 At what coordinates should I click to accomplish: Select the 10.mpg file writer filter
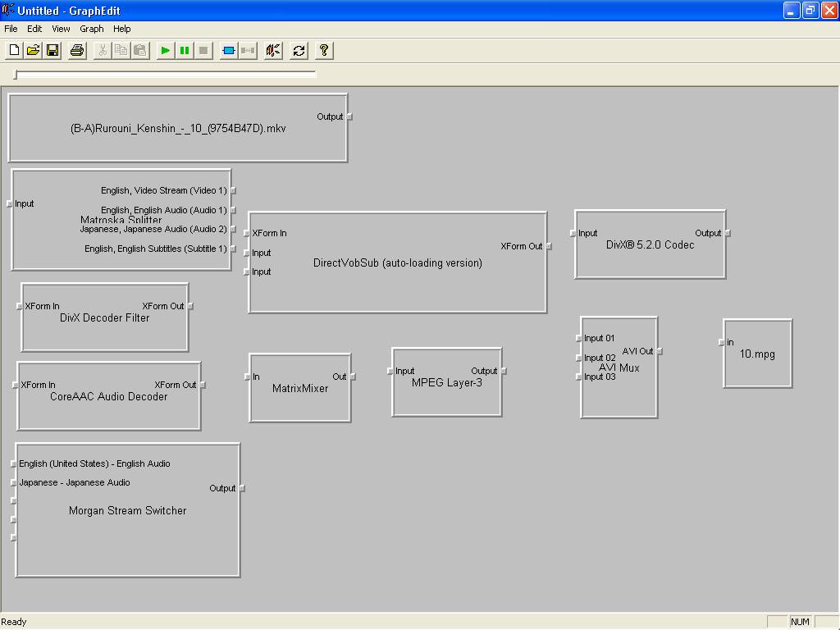coord(757,354)
